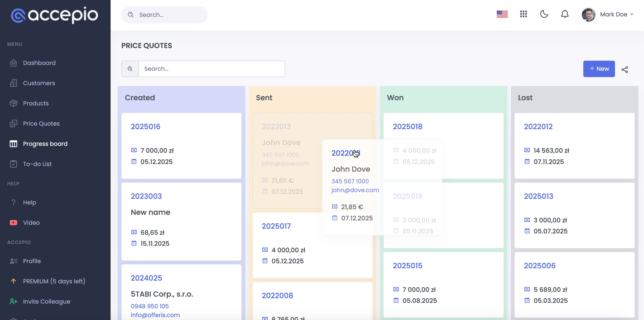Open the apps grid icon
Viewport: 644px width, 320px height.
(523, 14)
